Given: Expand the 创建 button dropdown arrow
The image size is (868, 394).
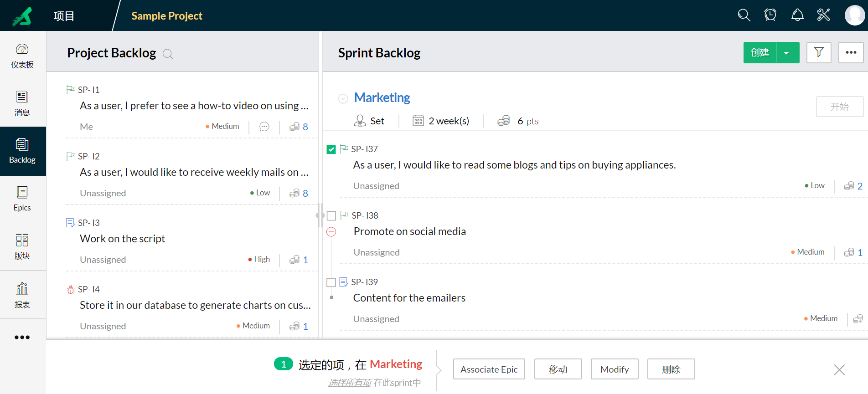Looking at the screenshot, I should coord(787,53).
